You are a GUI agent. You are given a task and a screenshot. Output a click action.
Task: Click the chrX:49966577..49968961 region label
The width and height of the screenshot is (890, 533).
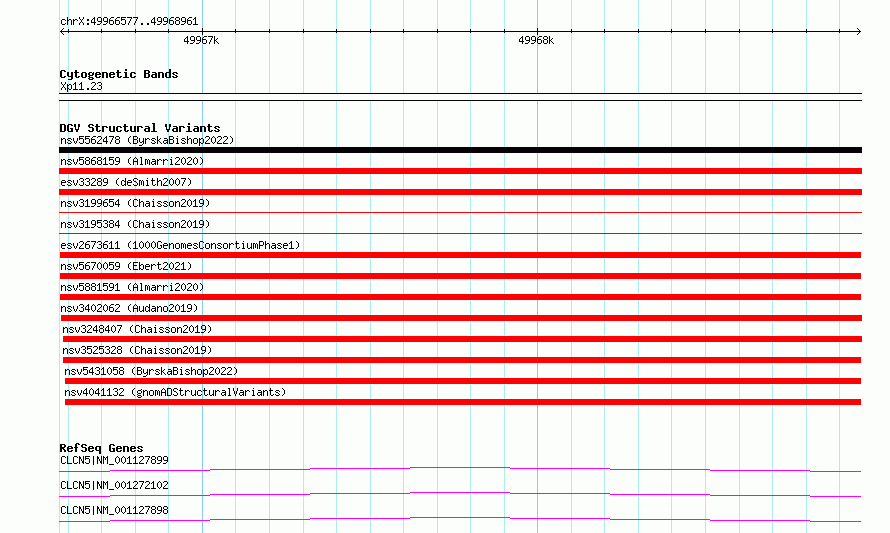click(129, 22)
